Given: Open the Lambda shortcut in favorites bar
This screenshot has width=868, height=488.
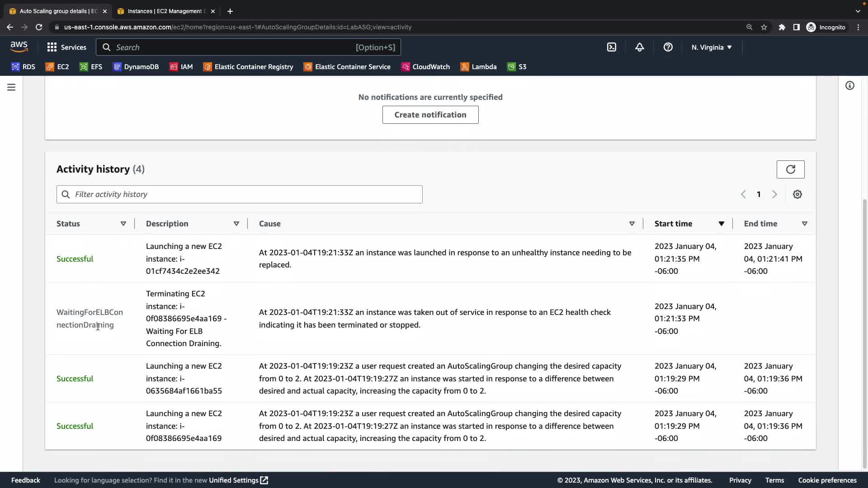Looking at the screenshot, I should coord(478,67).
